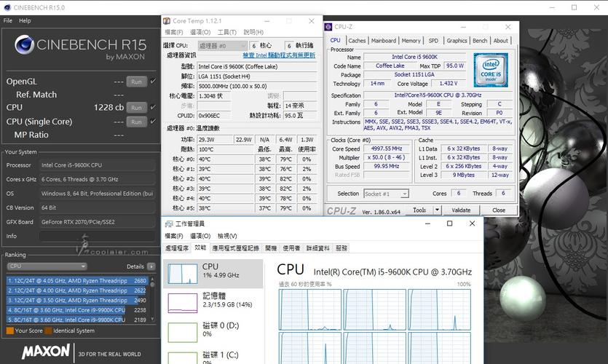Click the Task Manager title bar icon
This screenshot has width=608, height=364.
(169, 223)
